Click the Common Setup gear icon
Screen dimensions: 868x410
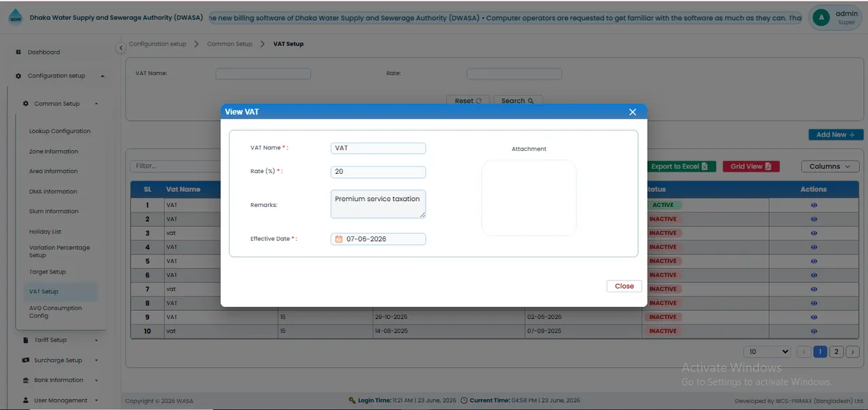click(x=26, y=104)
